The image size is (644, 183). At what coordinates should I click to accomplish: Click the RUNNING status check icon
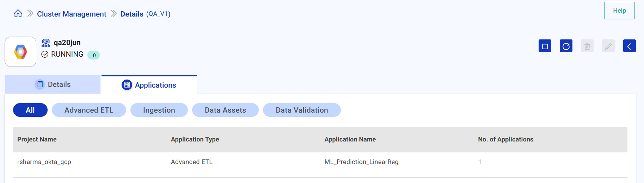(45, 54)
